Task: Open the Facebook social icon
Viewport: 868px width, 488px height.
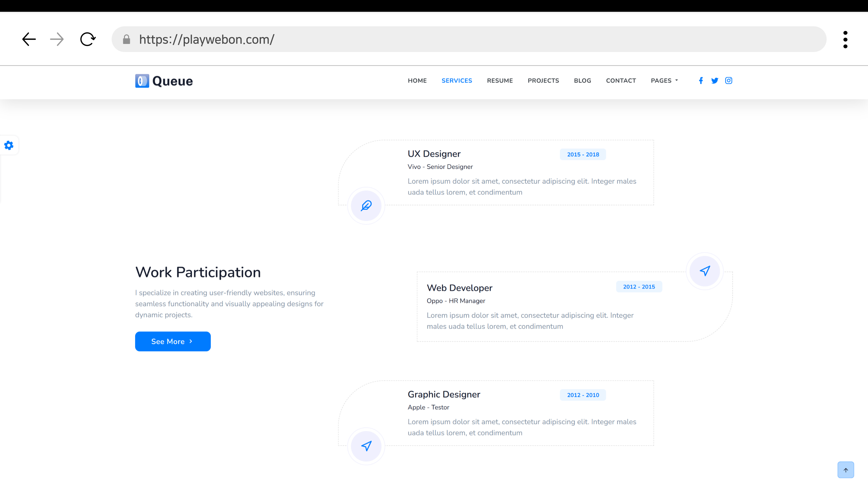Action: pyautogui.click(x=701, y=80)
